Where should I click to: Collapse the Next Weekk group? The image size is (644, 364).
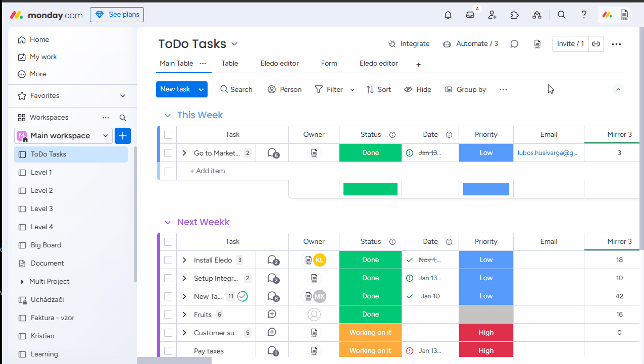click(x=168, y=223)
